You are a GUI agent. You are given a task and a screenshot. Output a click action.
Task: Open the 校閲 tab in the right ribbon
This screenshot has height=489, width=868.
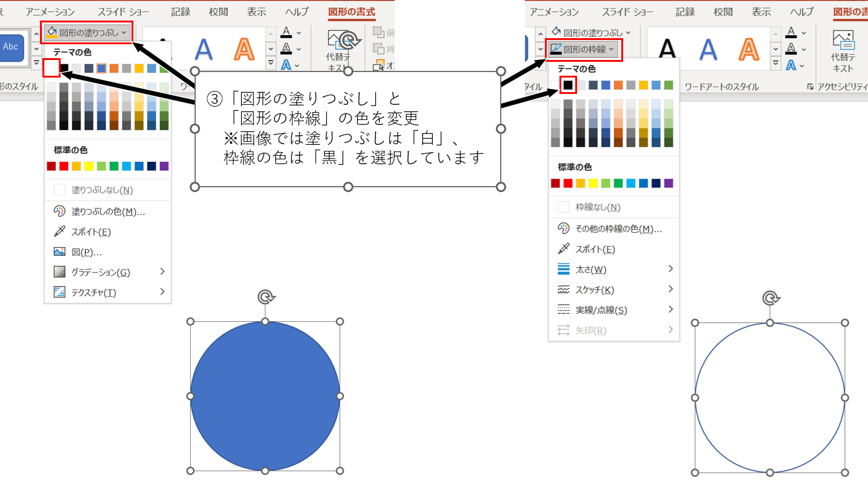[723, 12]
